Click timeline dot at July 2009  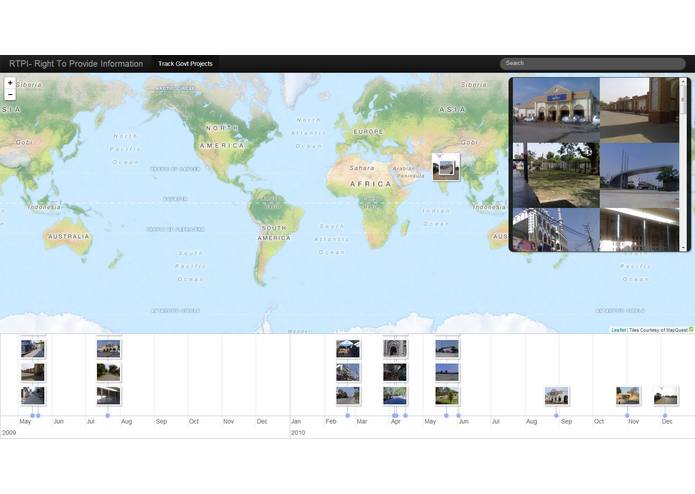pyautogui.click(x=108, y=416)
